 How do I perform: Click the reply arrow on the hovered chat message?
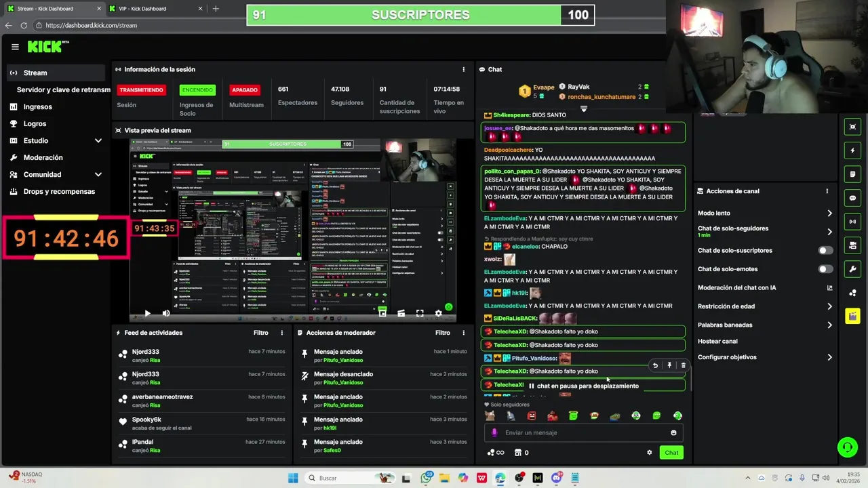pyautogui.click(x=655, y=365)
